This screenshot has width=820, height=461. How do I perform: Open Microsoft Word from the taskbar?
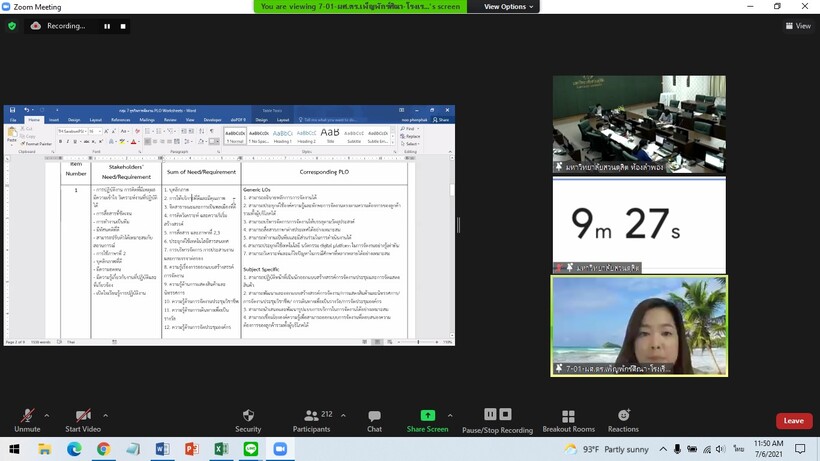[162, 450]
